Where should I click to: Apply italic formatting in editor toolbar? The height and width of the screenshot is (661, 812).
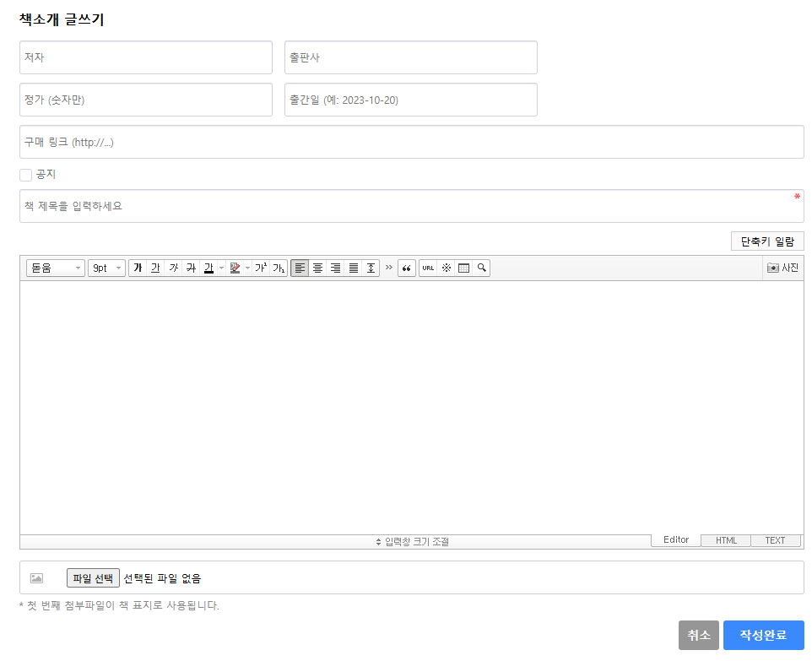pyautogui.click(x=174, y=268)
